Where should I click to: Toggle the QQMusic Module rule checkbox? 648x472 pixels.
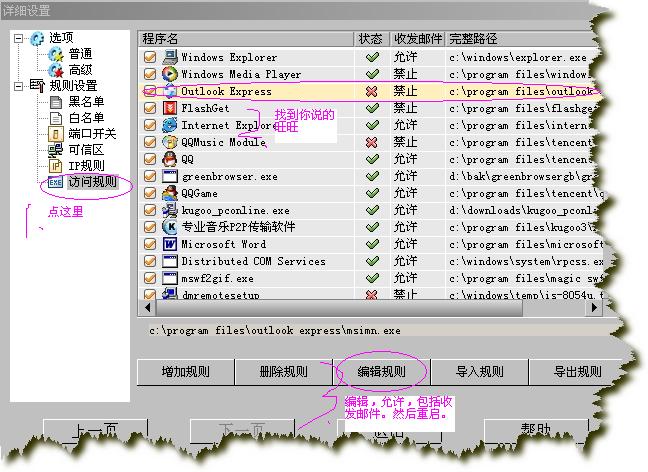150,142
